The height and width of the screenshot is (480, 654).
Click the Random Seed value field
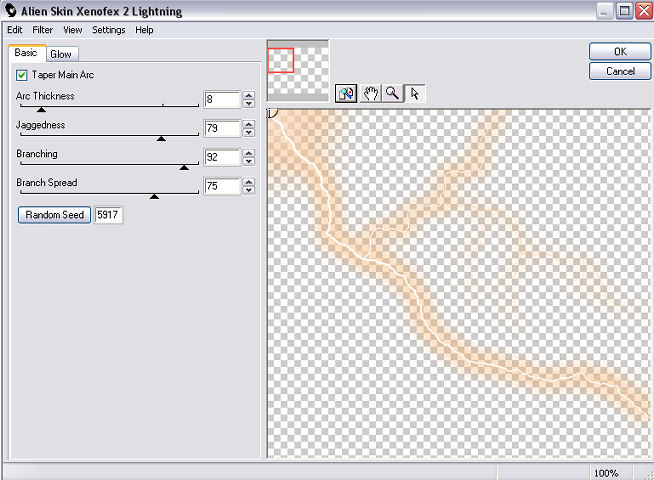pos(108,215)
